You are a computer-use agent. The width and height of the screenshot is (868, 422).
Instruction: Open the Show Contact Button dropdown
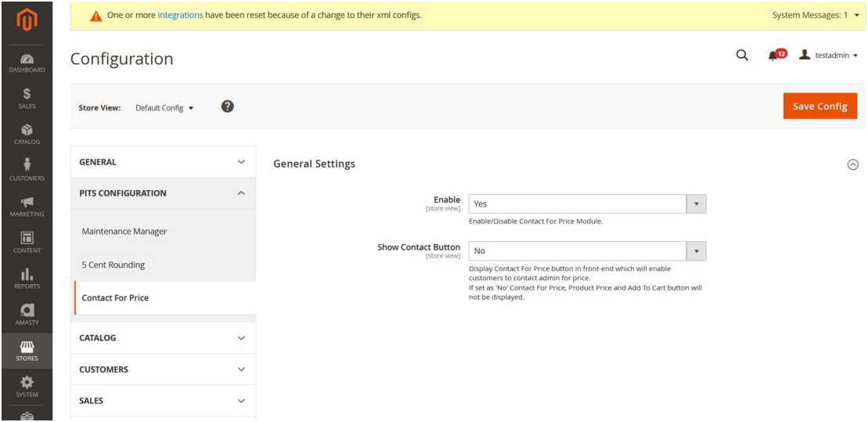pos(587,251)
